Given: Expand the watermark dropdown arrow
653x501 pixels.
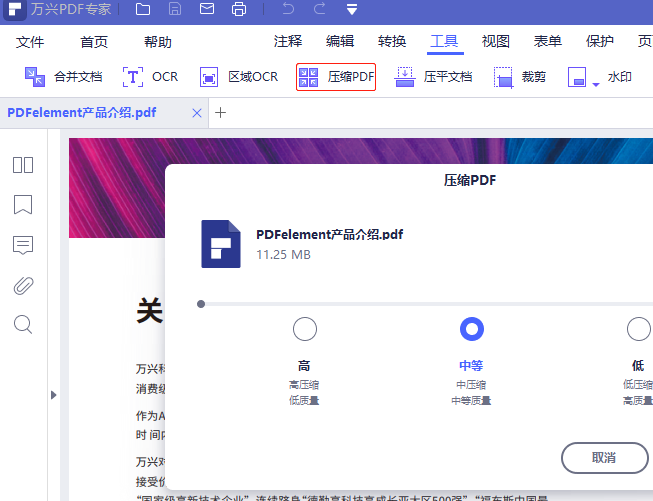Looking at the screenshot, I should point(596,85).
